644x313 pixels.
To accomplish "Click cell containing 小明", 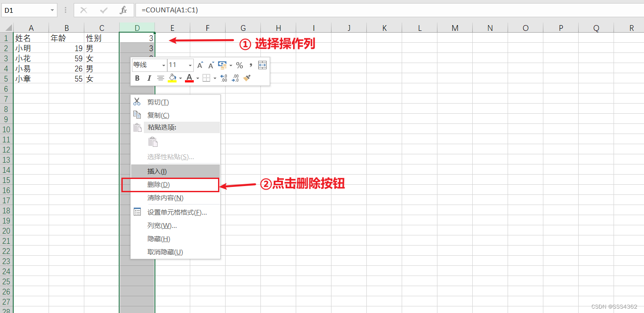I will (x=31, y=48).
